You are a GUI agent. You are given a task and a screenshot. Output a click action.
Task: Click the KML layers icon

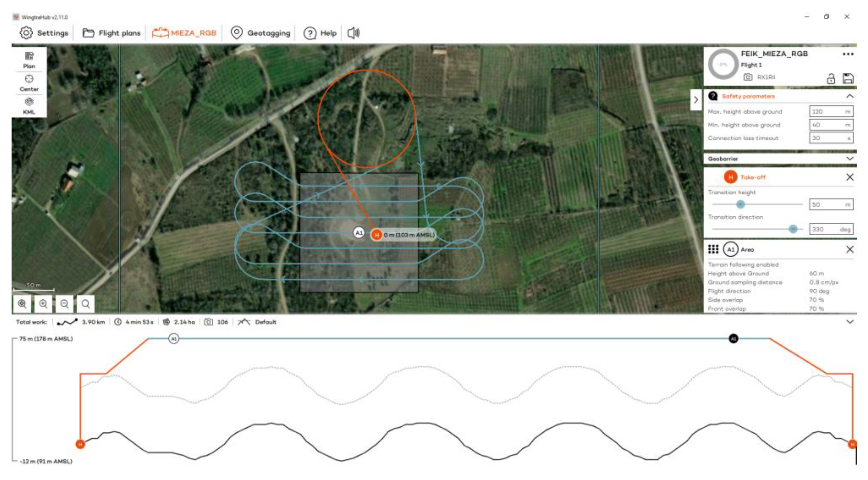(x=29, y=102)
